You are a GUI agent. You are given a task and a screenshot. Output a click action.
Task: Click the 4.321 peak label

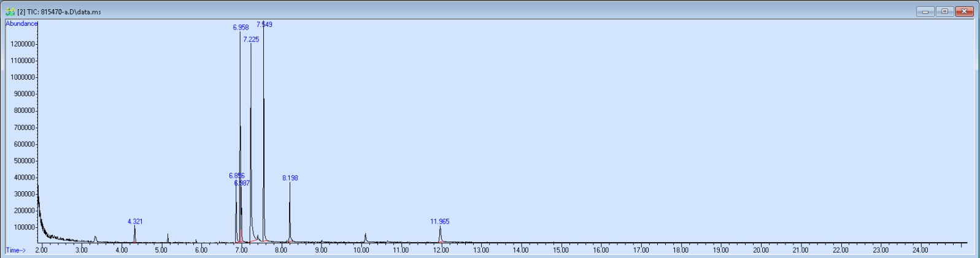pyautogui.click(x=135, y=221)
